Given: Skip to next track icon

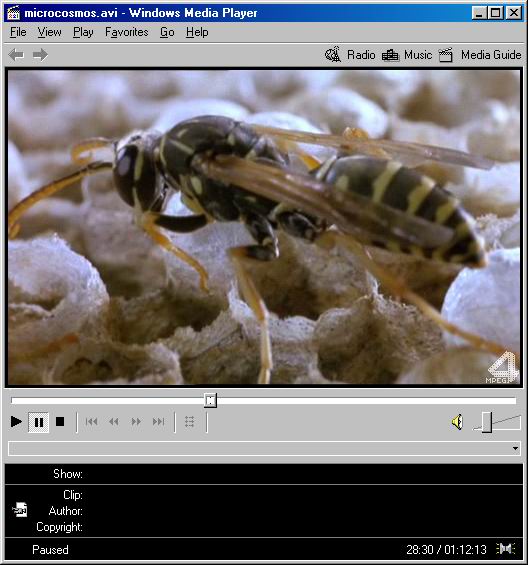Looking at the screenshot, I should point(158,421).
